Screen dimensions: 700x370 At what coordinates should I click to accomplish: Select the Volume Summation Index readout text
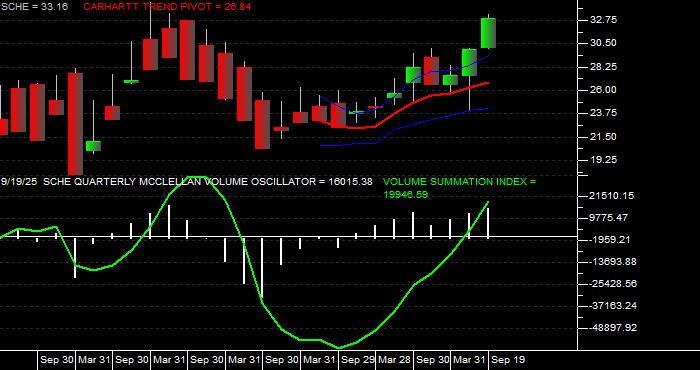point(459,188)
